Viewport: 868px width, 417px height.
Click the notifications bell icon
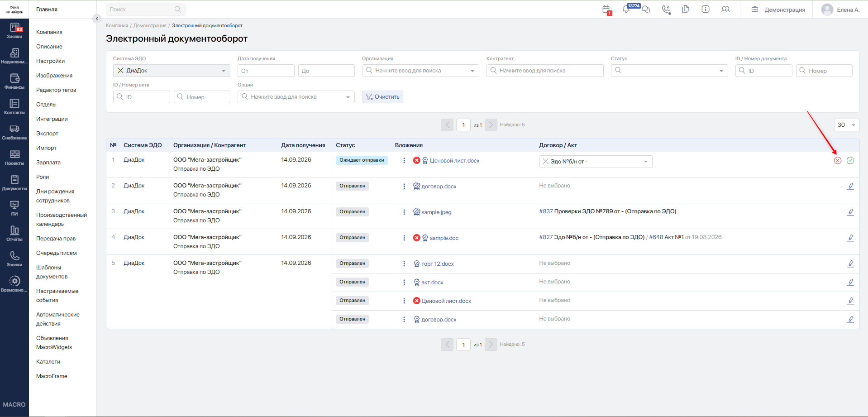626,9
